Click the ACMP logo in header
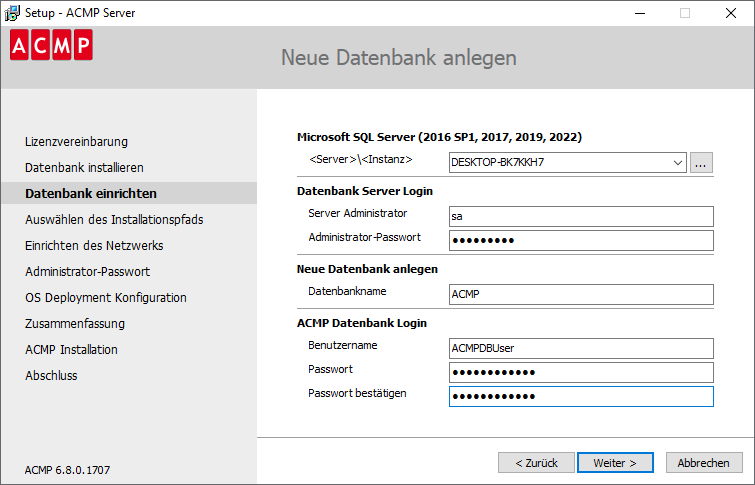Viewport: 755px width, 485px height. tap(51, 45)
